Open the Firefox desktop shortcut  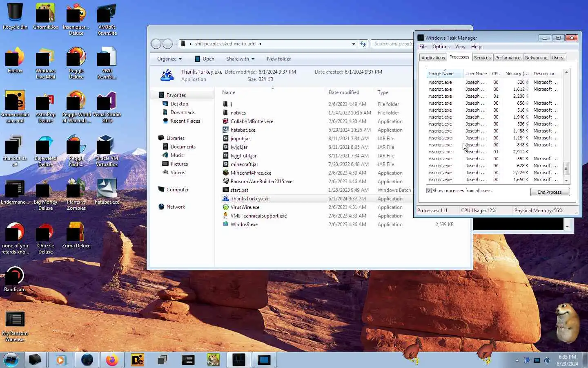coord(15,60)
